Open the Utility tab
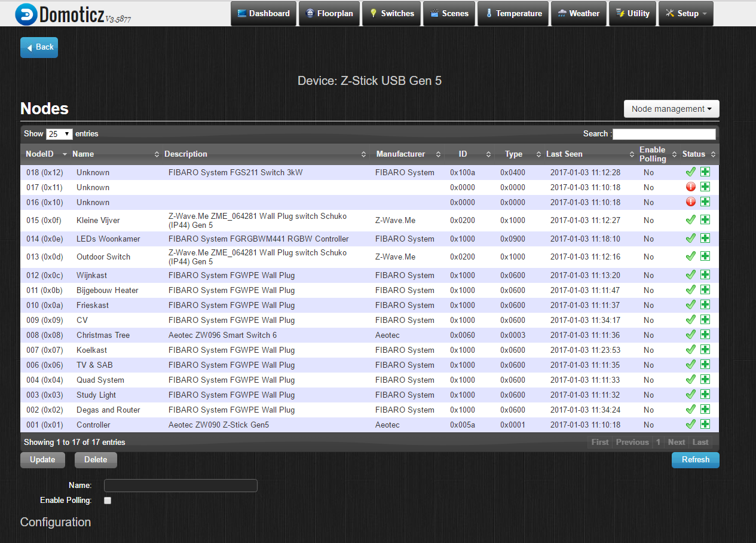 coord(632,14)
